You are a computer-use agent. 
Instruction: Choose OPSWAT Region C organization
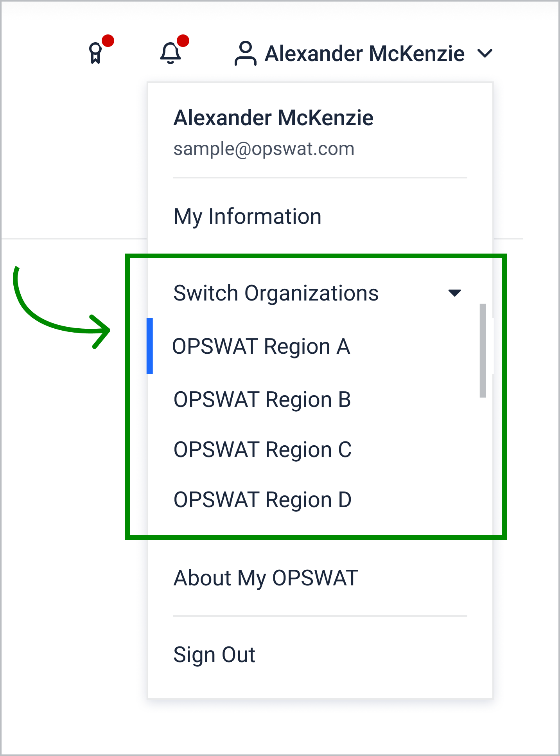coord(262,450)
